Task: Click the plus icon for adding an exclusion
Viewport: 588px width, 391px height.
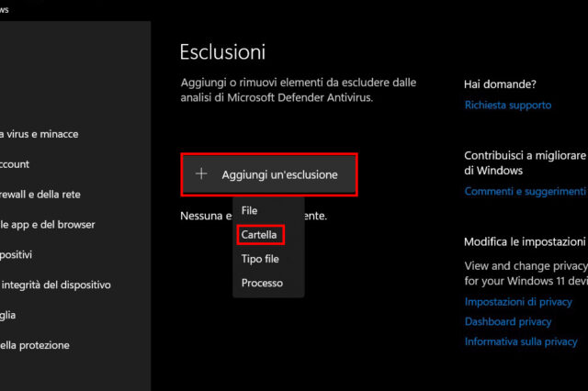Action: pos(202,174)
